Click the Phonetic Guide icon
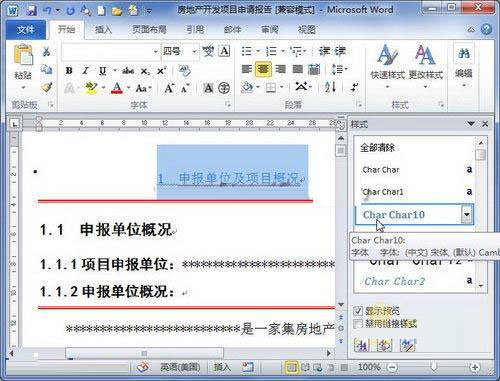500x381 pixels. 208,51
